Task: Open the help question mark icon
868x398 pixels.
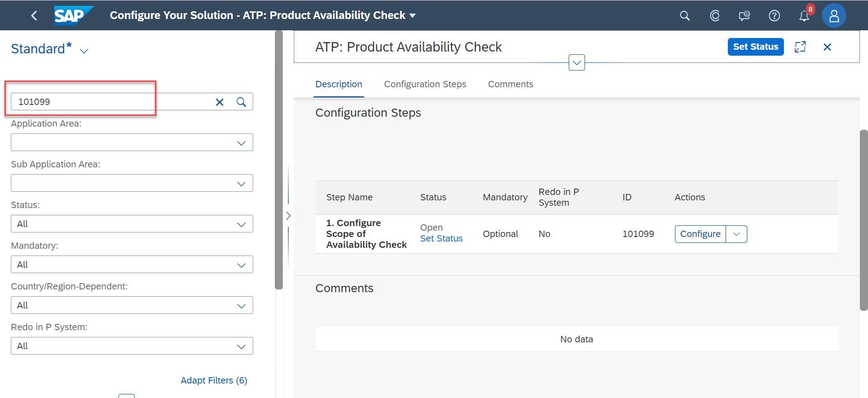Action: coord(774,16)
